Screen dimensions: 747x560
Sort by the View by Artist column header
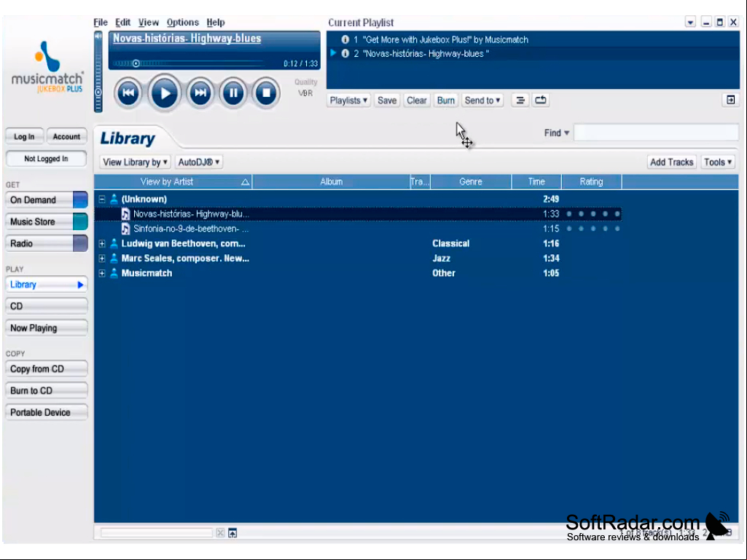pos(173,181)
